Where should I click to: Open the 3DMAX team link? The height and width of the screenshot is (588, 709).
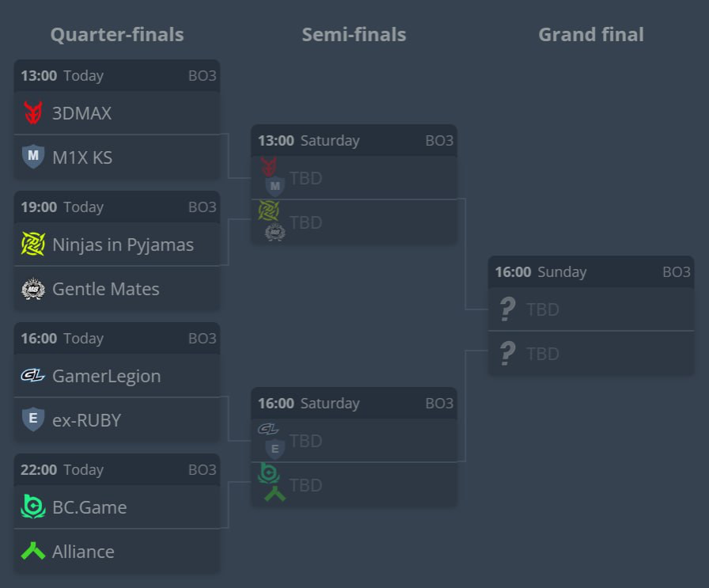[82, 113]
